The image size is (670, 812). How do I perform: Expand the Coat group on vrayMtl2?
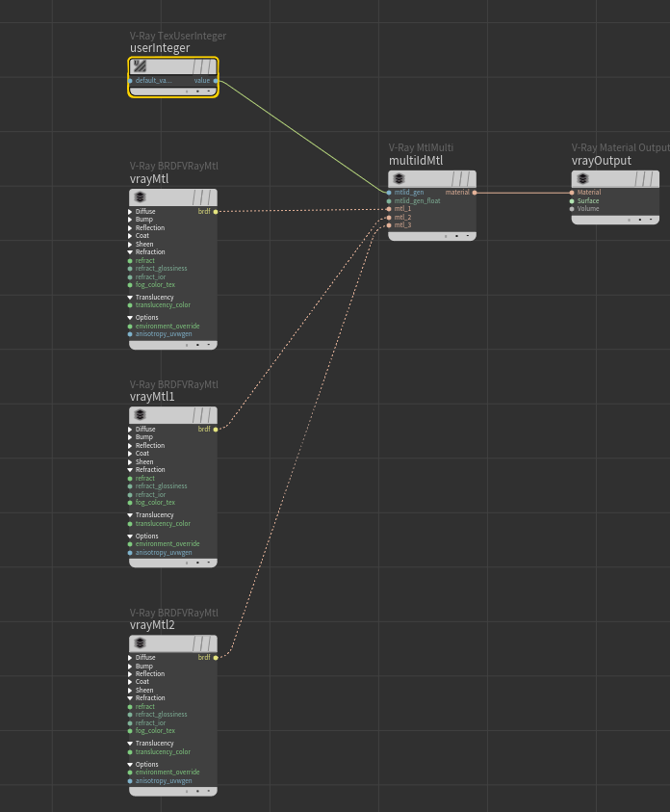point(130,682)
